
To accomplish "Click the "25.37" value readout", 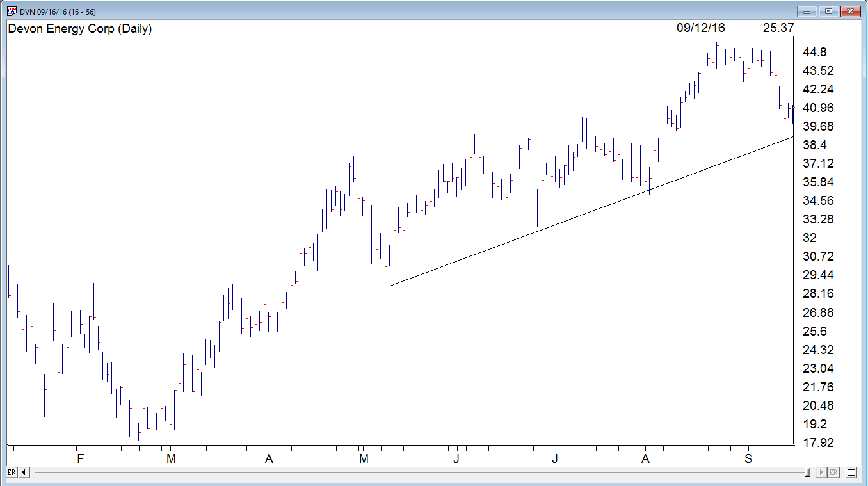I will (x=778, y=28).
